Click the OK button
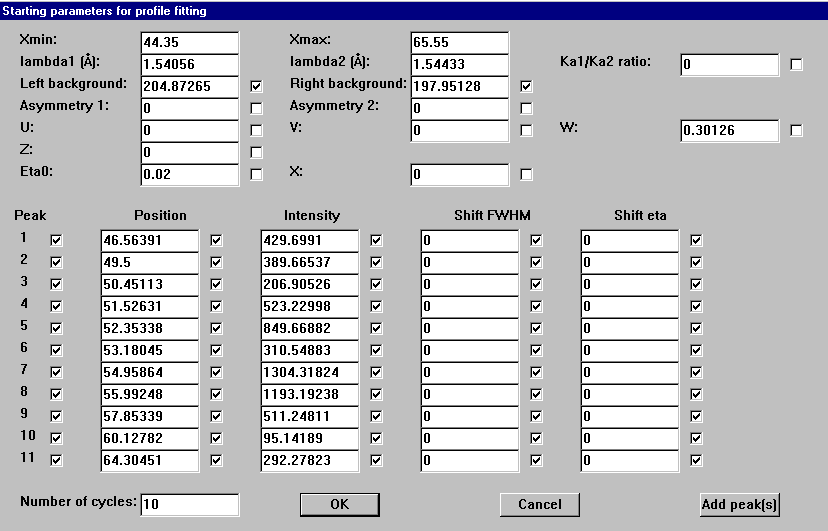Screen dimensions: 828x531 click(339, 504)
